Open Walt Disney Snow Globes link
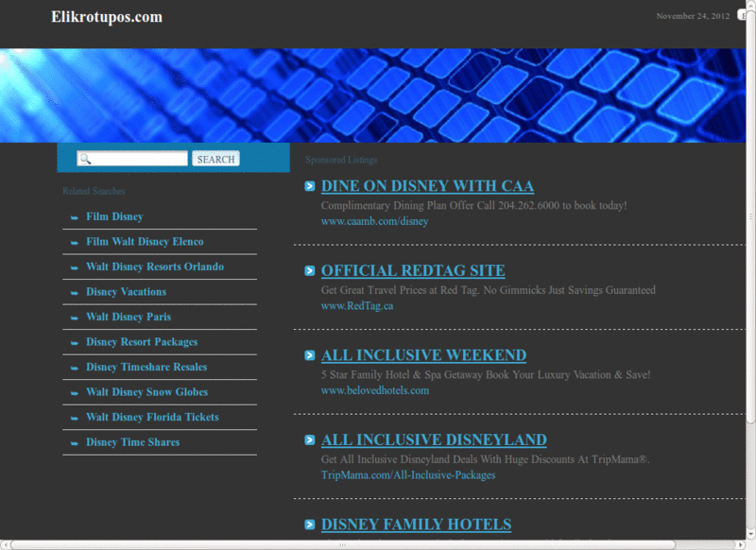 147,392
